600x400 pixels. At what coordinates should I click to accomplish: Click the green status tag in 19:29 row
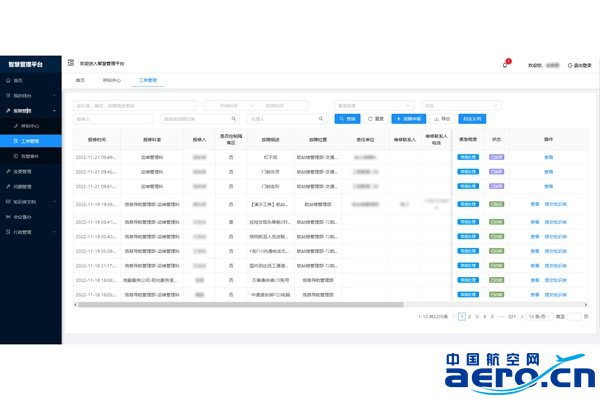[496, 204]
